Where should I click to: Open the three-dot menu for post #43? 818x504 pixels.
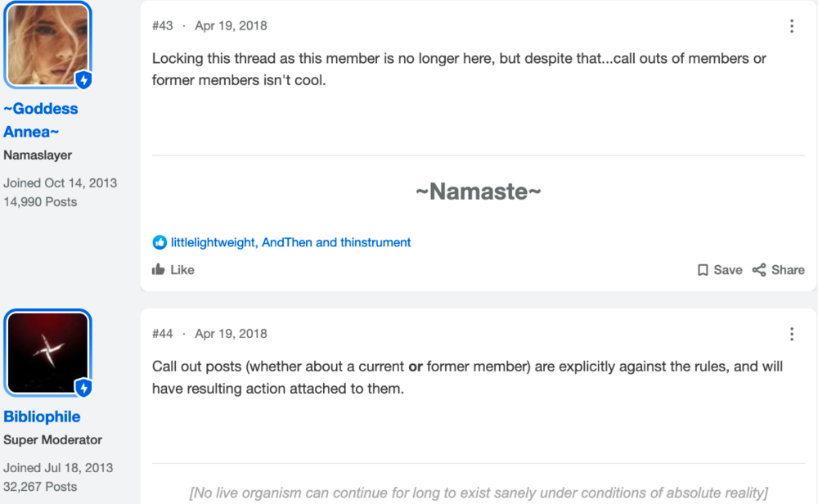(791, 26)
